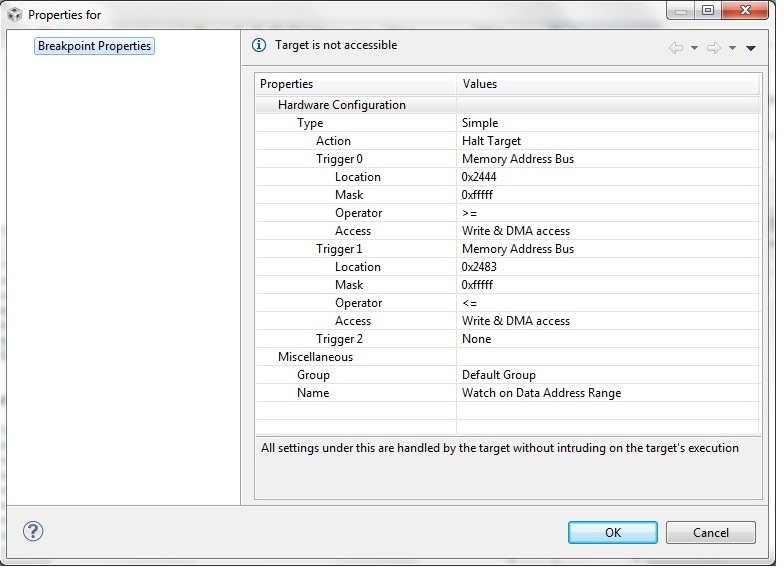Confirm changes with the OK button
Image resolution: width=784 pixels, height=573 pixels.
612,532
